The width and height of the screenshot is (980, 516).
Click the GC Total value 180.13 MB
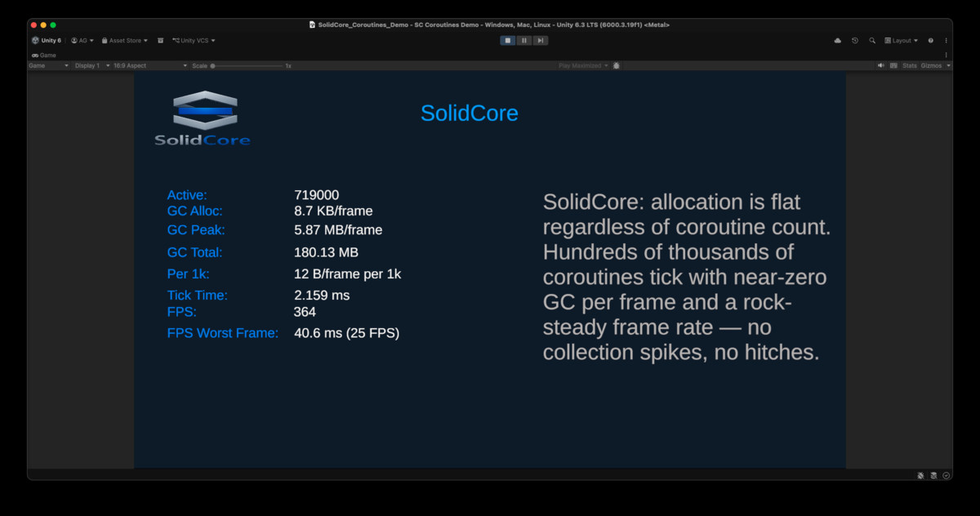coord(326,253)
